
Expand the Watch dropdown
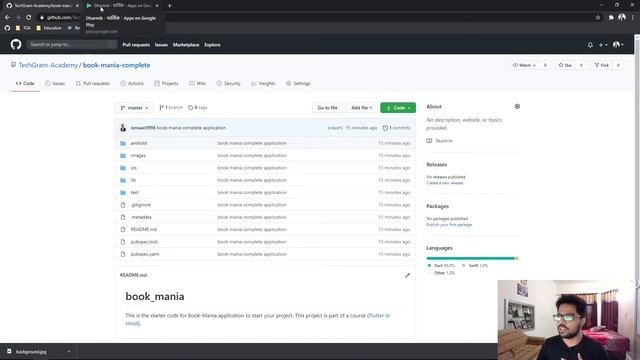524,65
